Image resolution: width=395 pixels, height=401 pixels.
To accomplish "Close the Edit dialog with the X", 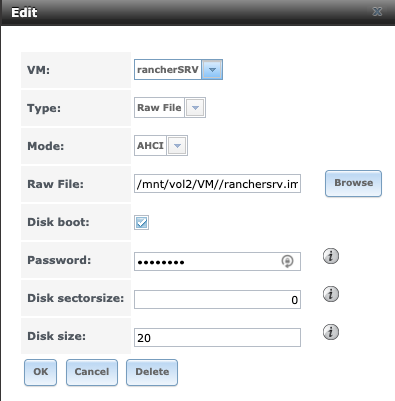I will coord(377,12).
